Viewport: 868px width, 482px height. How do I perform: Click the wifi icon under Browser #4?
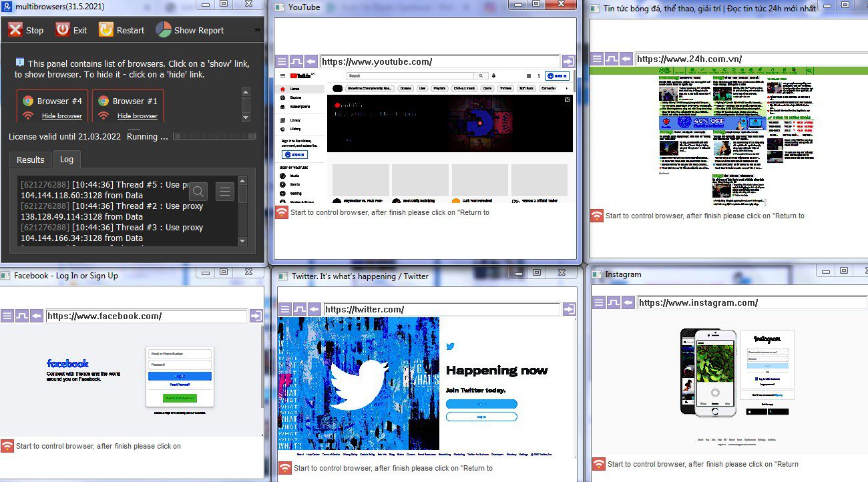point(28,115)
